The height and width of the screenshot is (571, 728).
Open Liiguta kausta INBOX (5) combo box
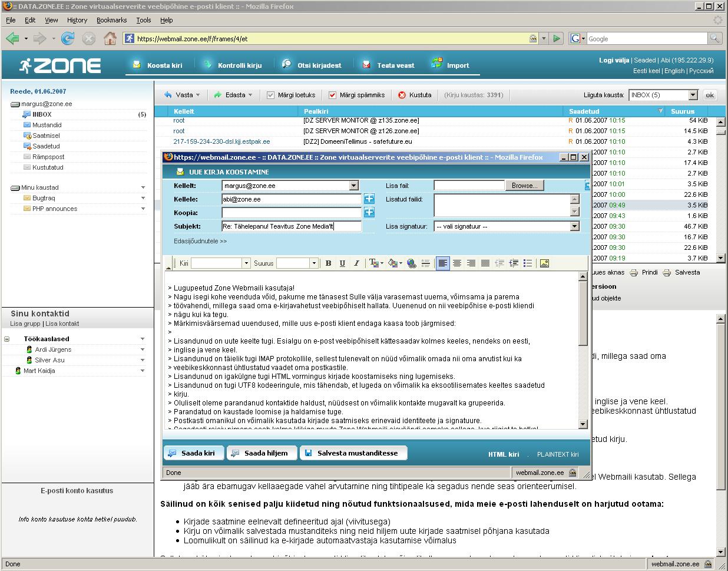tap(663, 95)
